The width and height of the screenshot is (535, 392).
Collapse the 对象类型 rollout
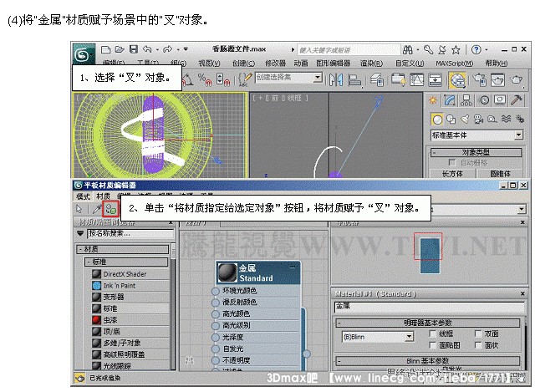point(476,152)
